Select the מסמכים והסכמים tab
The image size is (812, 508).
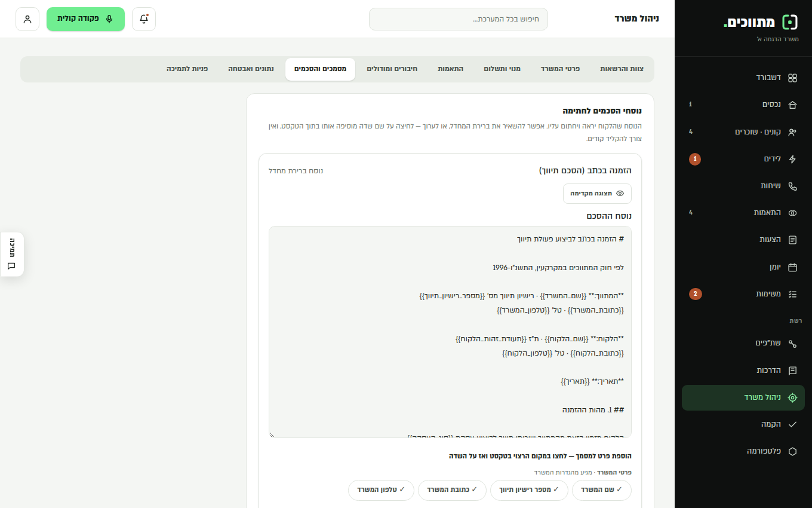[x=320, y=69]
